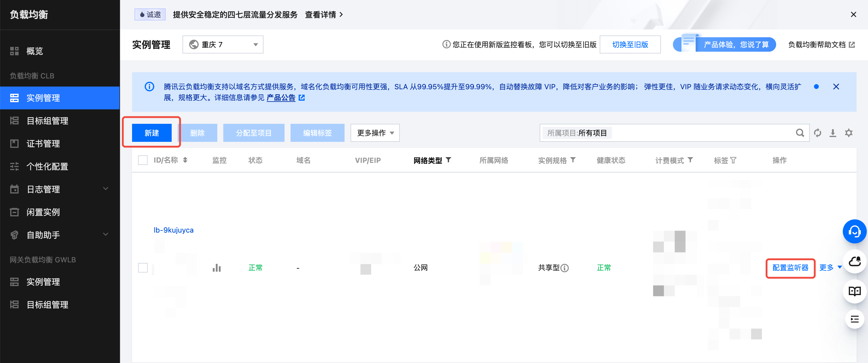Image resolution: width=868 pixels, height=363 pixels.
Task: Check the lb-9kujuyca row checkbox
Action: click(143, 268)
